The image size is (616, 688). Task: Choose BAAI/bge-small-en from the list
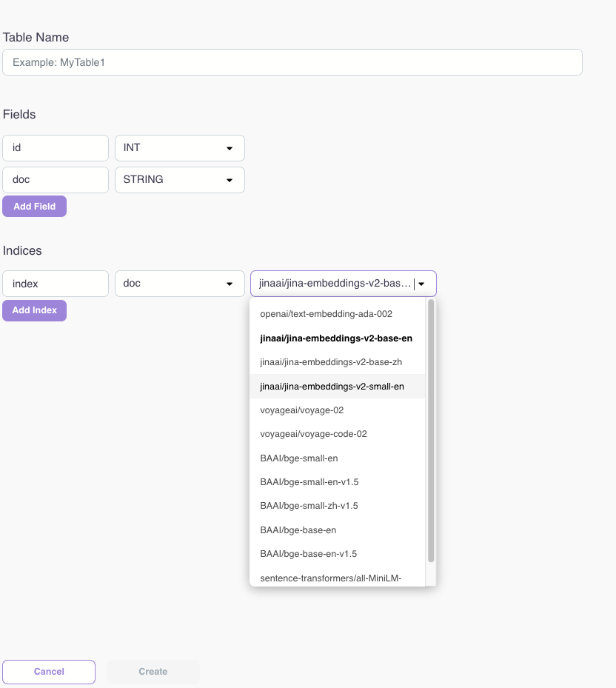pyautogui.click(x=299, y=458)
